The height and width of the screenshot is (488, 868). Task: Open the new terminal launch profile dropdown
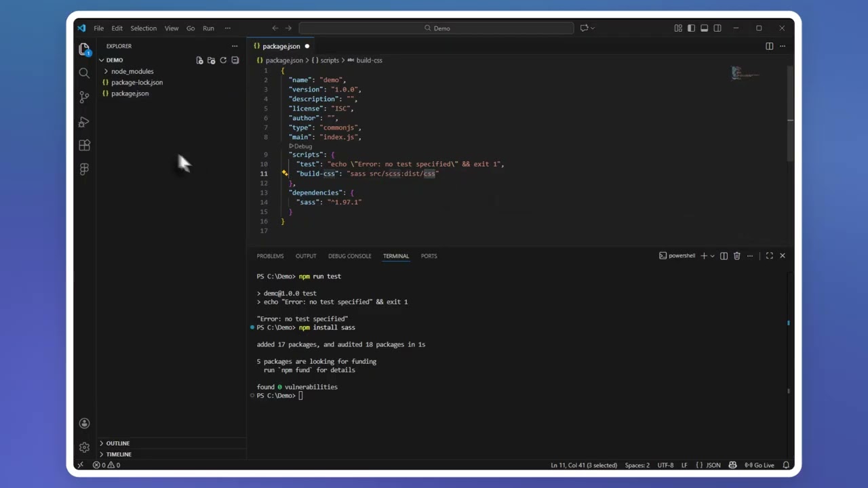[712, 256]
